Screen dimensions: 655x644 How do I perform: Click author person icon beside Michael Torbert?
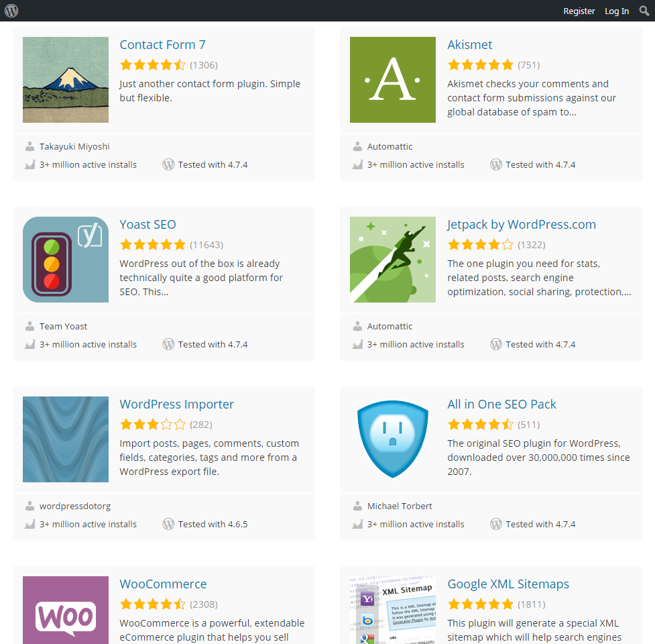click(x=357, y=506)
